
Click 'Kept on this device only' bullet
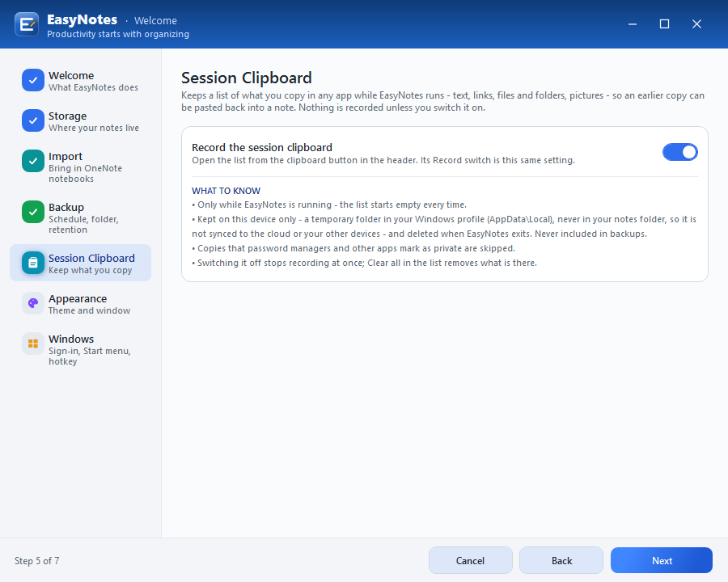point(444,226)
